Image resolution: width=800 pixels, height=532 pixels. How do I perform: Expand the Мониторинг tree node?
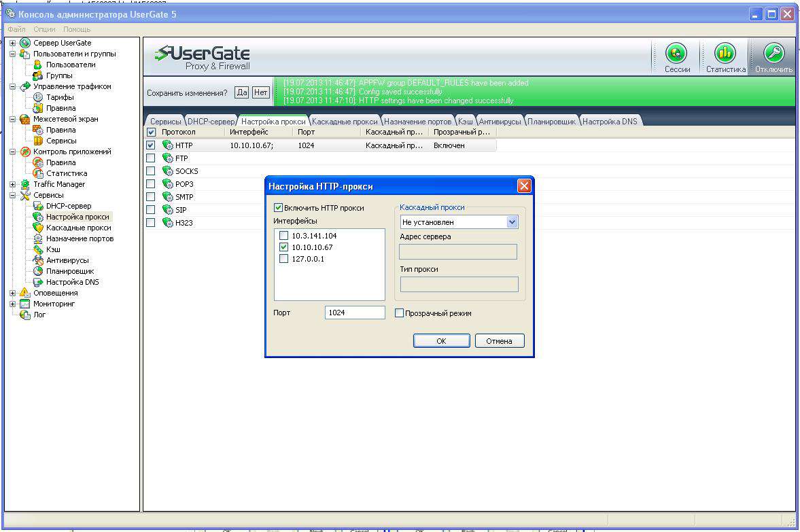coord(13,304)
